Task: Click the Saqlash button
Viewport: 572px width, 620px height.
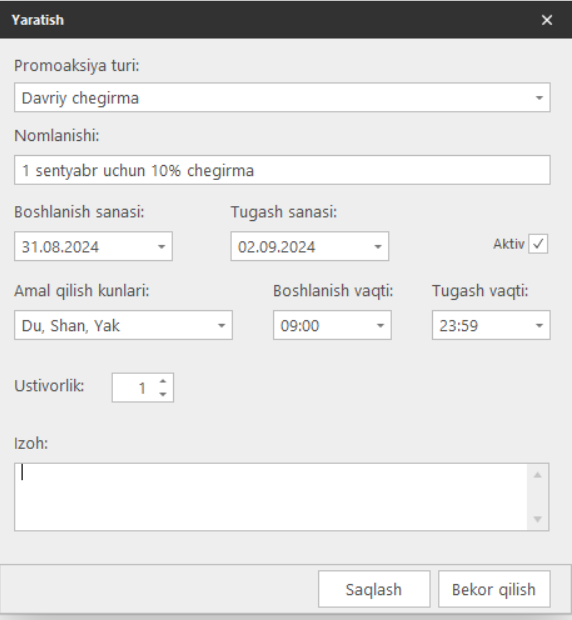Action: pyautogui.click(x=374, y=589)
